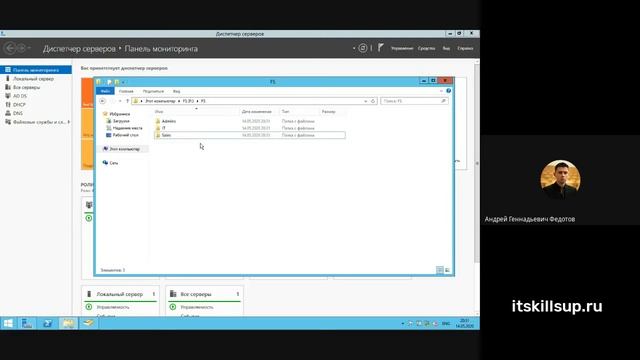
Task: Sort by Имя column header
Action: 159,111
